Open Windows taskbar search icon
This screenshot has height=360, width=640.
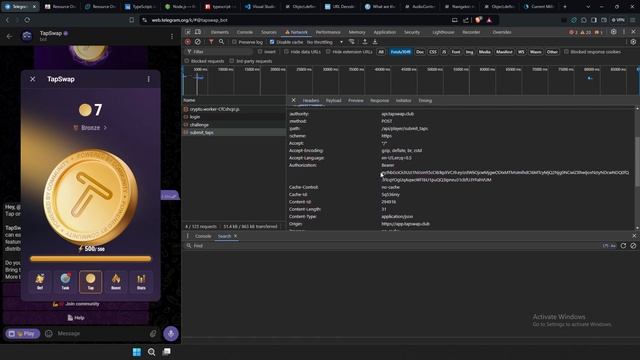pos(151,351)
